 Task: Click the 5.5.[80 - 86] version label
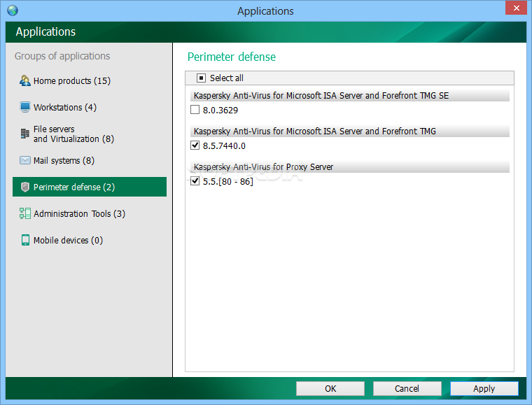[228, 182]
